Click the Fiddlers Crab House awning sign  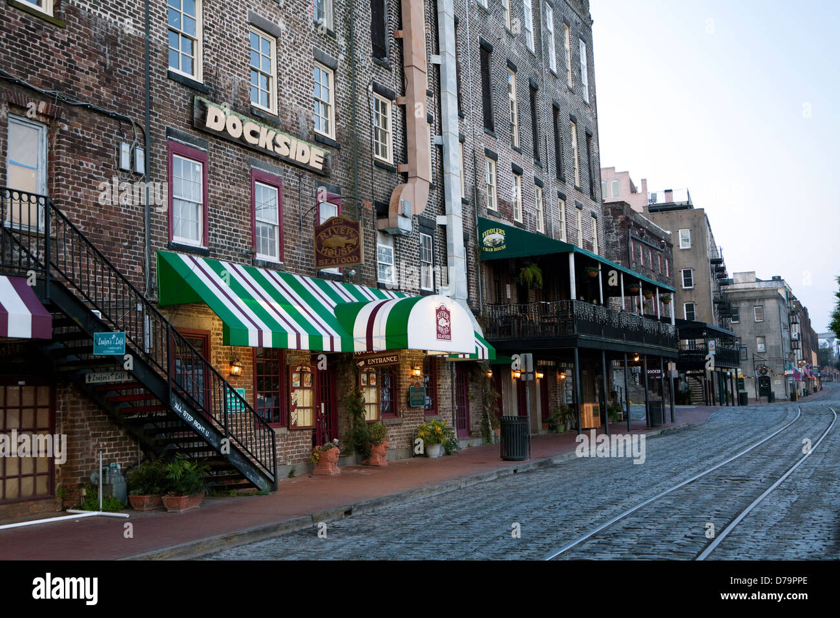(x=494, y=240)
